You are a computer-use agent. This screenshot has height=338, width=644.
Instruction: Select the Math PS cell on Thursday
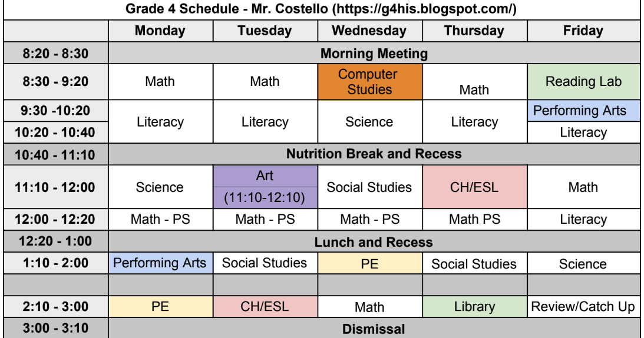pos(475,219)
